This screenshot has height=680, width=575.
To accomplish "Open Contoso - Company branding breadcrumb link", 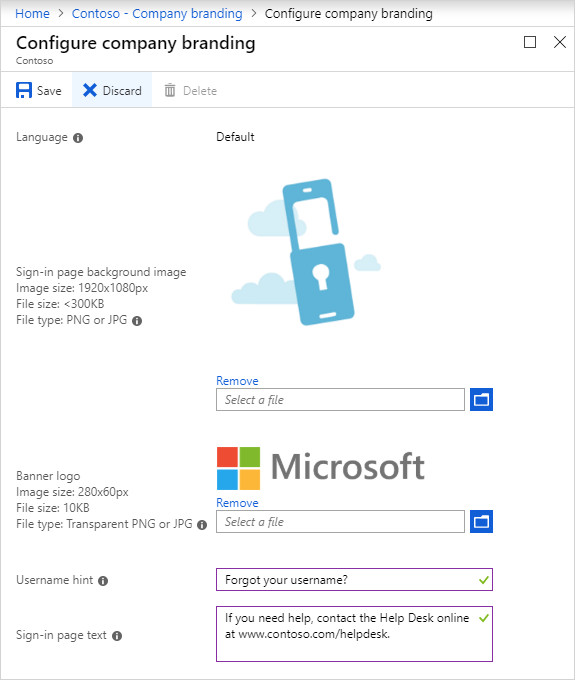I will click(x=157, y=13).
